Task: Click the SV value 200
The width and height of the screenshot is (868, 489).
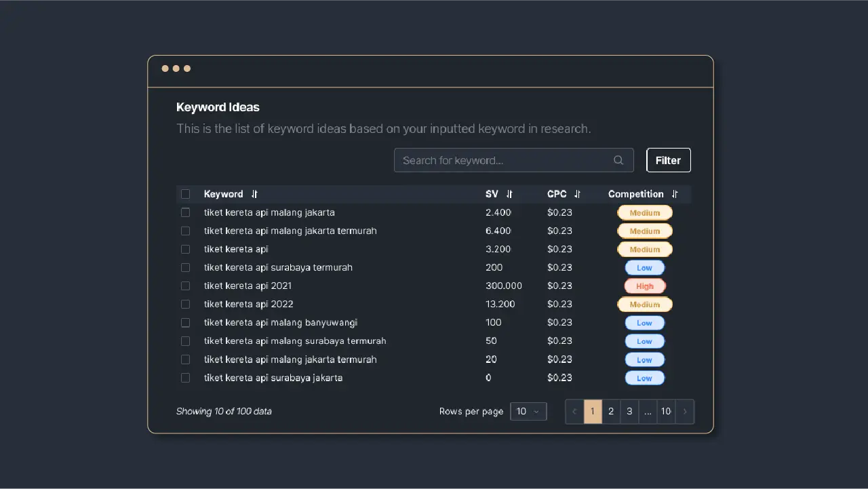Action: (x=494, y=267)
